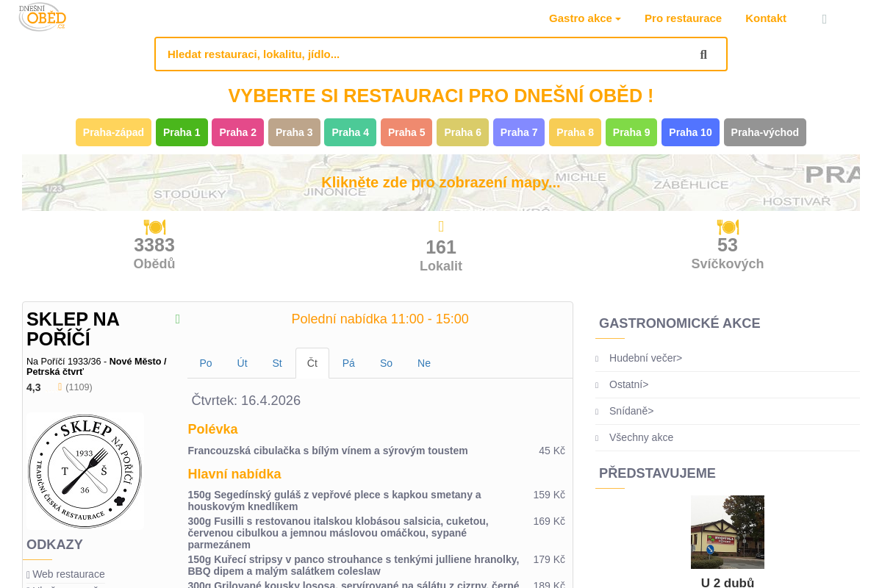
Task: Click the Sklep Na Poříčí round logo
Action: pos(85,471)
